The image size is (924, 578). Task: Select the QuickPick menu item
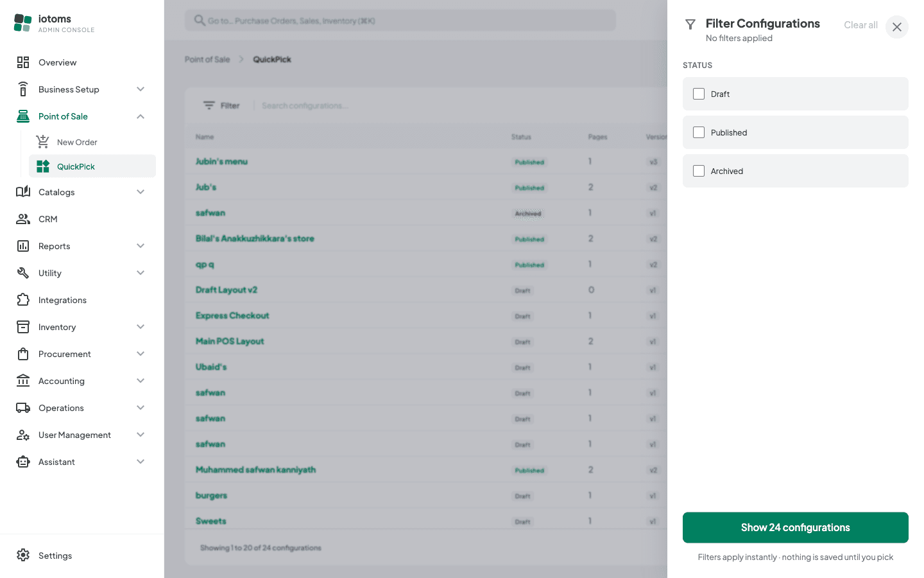[x=92, y=166]
